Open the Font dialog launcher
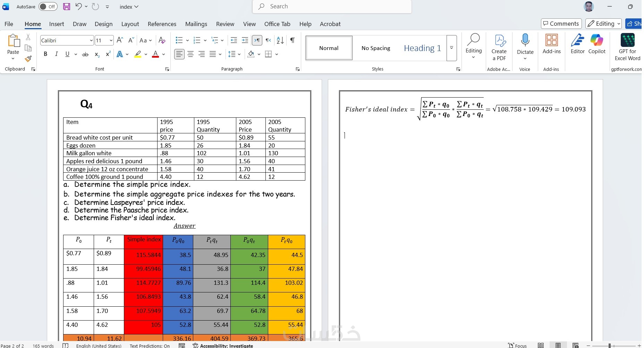The height and width of the screenshot is (348, 644). click(x=167, y=69)
